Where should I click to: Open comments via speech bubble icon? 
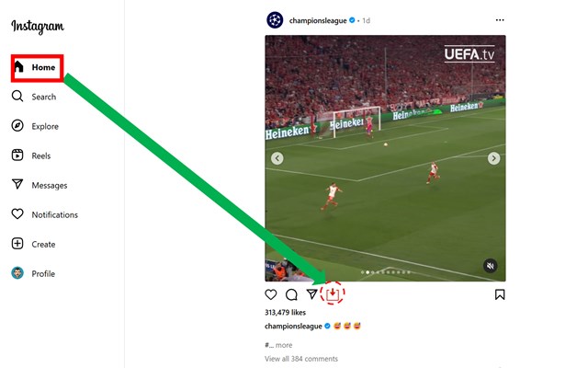point(291,294)
